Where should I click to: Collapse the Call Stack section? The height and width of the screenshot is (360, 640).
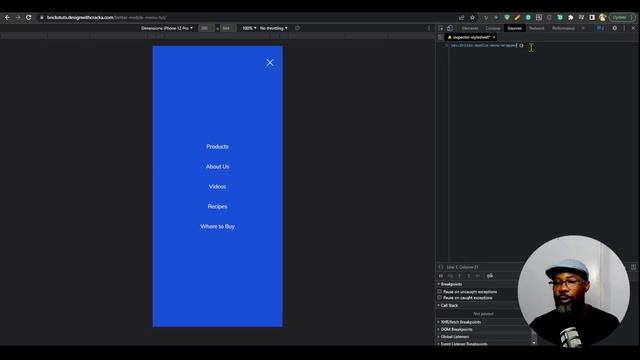click(x=448, y=305)
